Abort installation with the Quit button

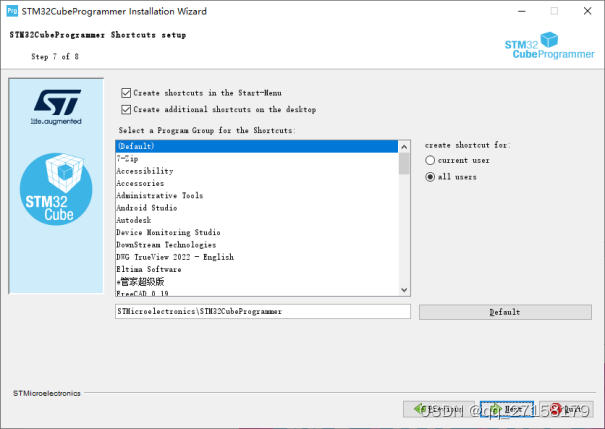pos(566,409)
